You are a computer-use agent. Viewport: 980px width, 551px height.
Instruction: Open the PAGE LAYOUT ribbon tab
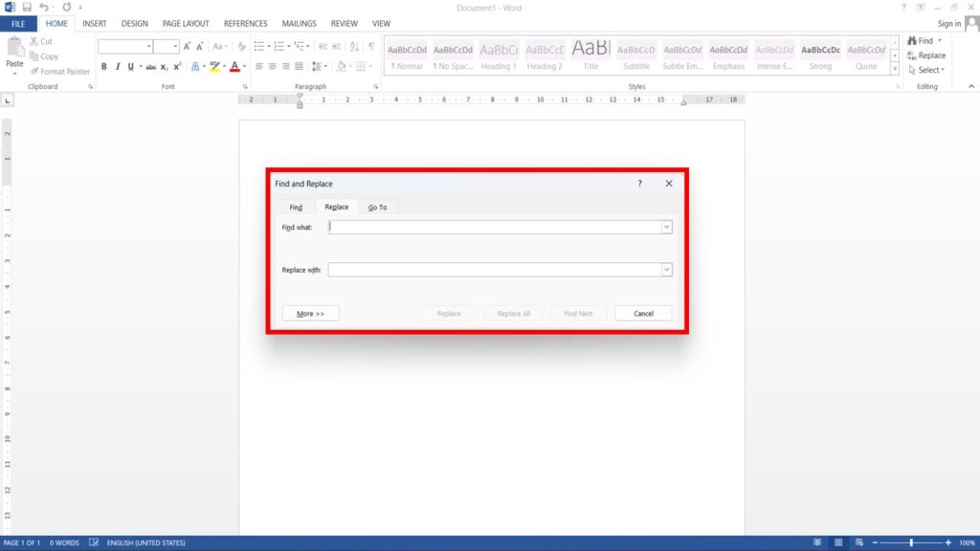(186, 23)
